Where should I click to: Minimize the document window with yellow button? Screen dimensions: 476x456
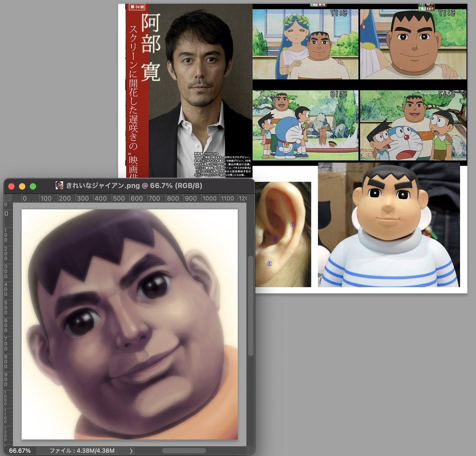(22, 186)
